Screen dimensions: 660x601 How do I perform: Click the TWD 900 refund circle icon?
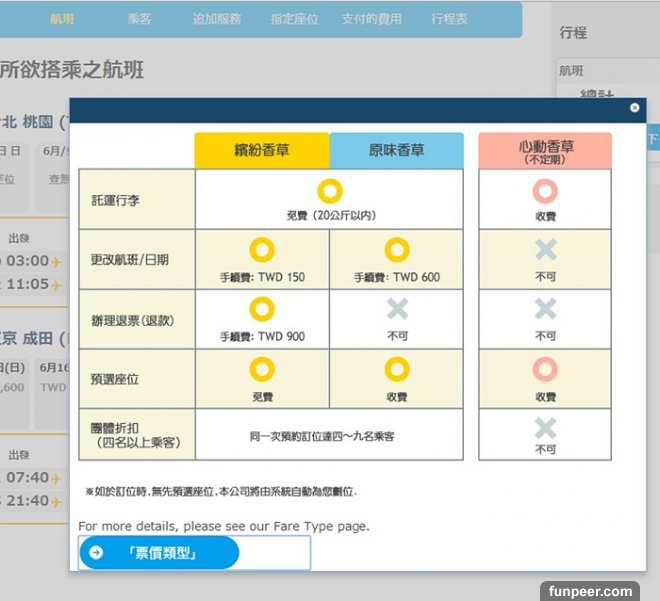pyautogui.click(x=261, y=310)
